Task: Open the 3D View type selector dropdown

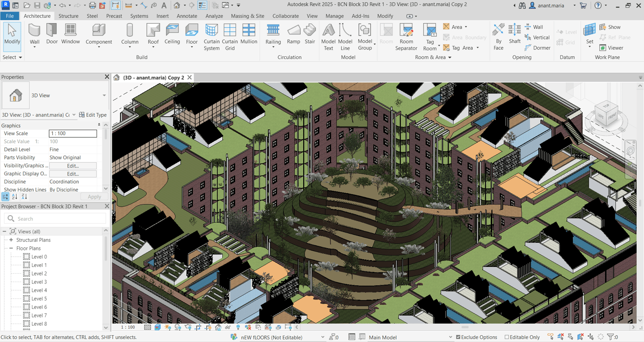Action: pyautogui.click(x=104, y=95)
